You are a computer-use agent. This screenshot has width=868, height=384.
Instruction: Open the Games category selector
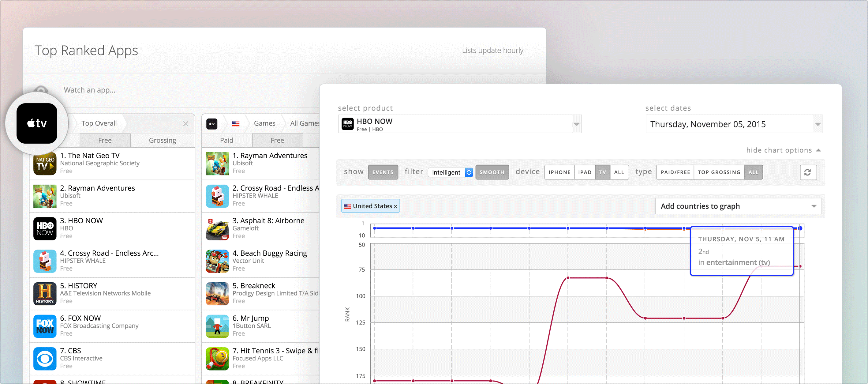point(264,123)
